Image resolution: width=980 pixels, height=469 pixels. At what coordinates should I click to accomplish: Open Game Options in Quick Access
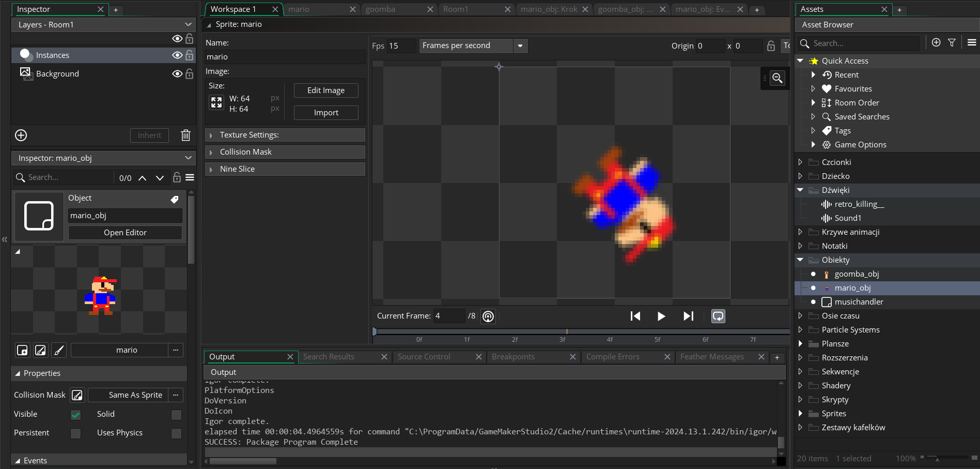point(860,145)
